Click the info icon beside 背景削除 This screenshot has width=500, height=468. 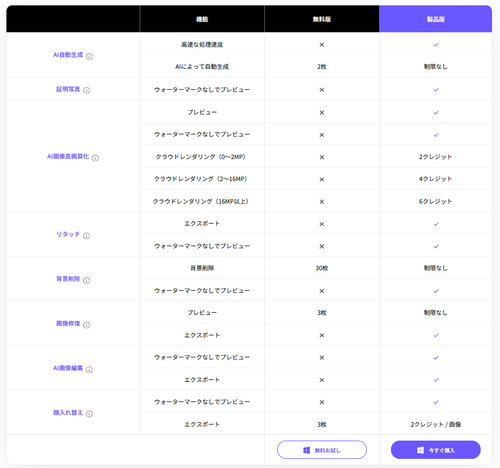click(x=86, y=280)
